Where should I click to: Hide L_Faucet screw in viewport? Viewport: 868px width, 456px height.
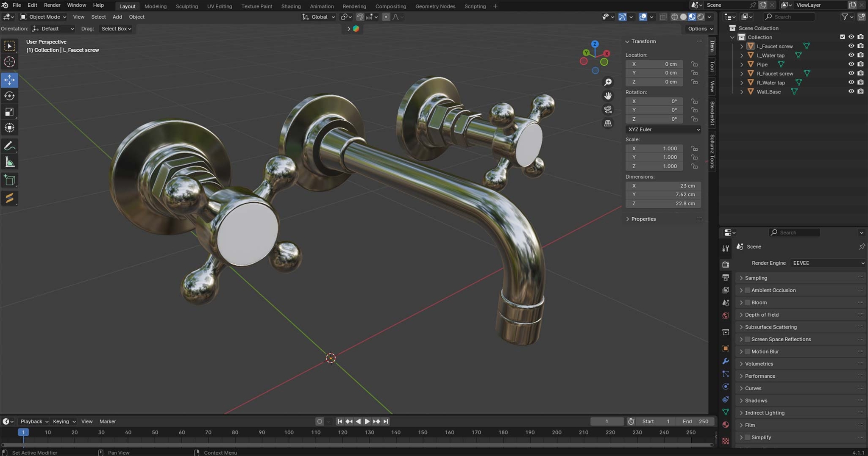(x=851, y=46)
